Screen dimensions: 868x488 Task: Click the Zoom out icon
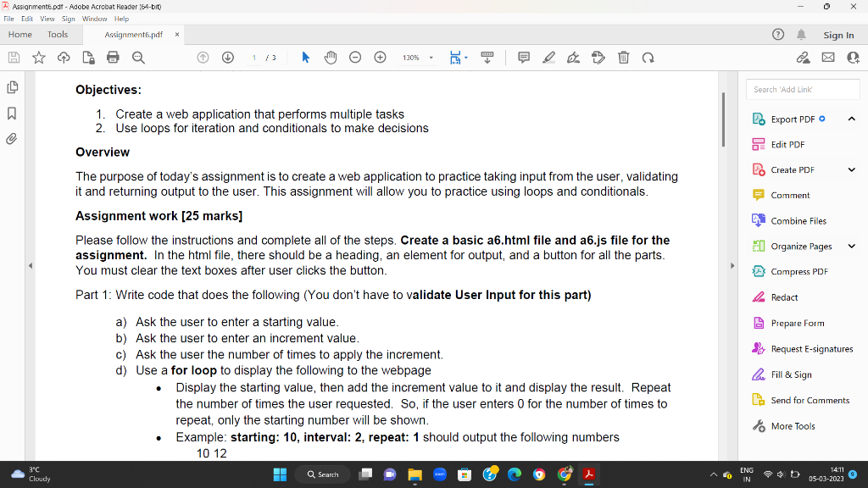[x=354, y=57]
